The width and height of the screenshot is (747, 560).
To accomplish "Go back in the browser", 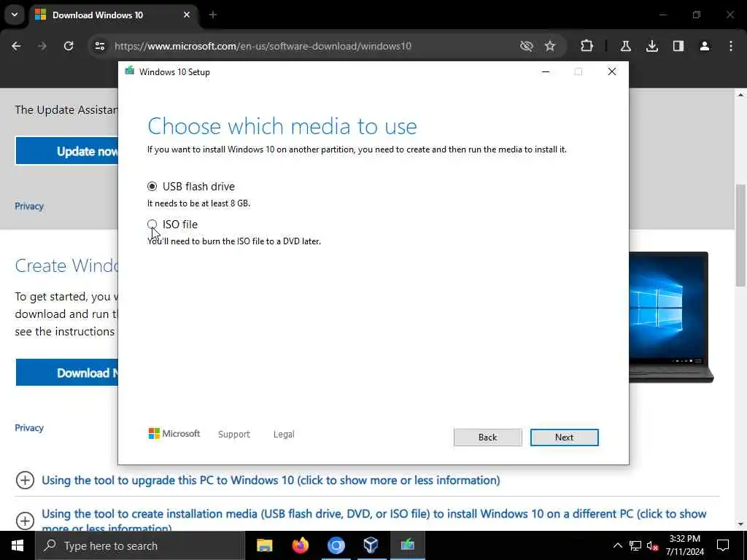I will [x=16, y=46].
